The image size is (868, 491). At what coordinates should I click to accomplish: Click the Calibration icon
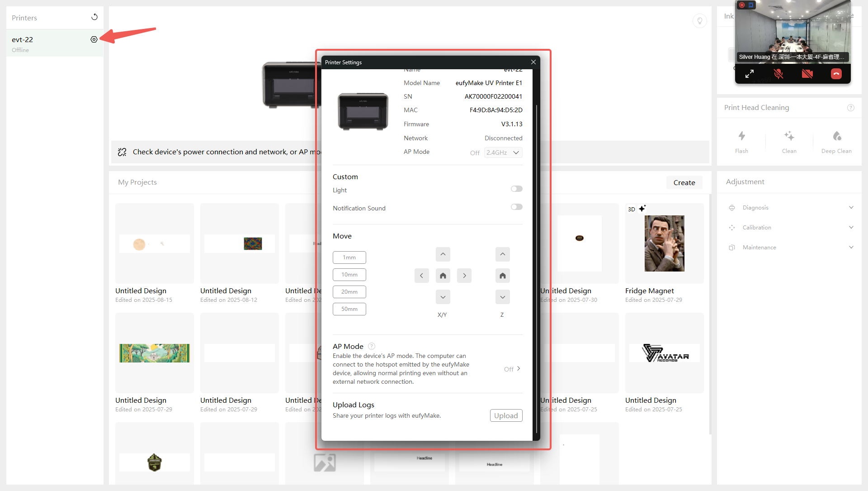point(732,228)
